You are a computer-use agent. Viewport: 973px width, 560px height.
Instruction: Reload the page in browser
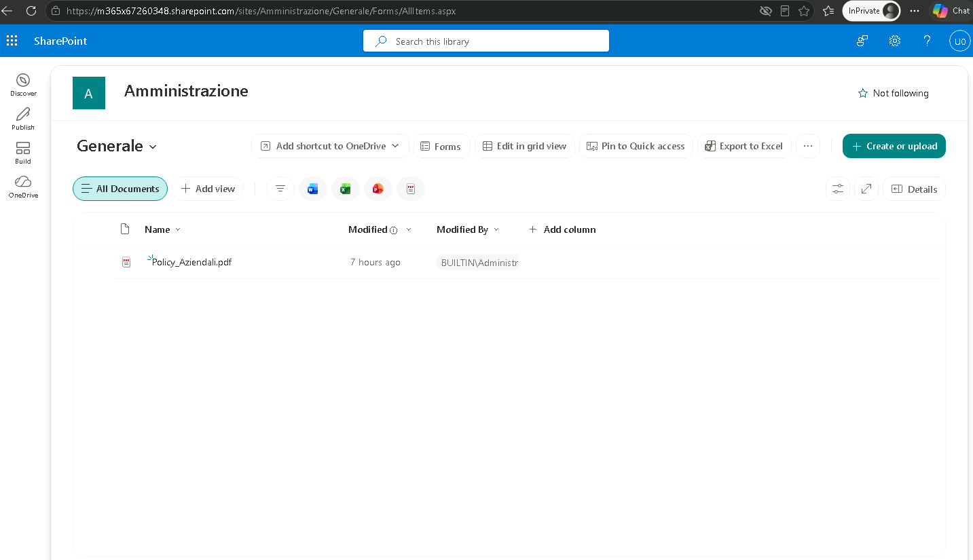click(x=31, y=11)
